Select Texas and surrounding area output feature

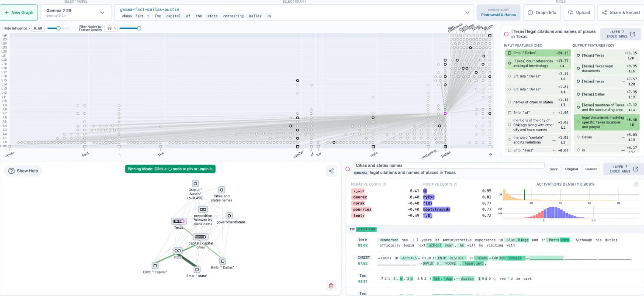click(606, 107)
